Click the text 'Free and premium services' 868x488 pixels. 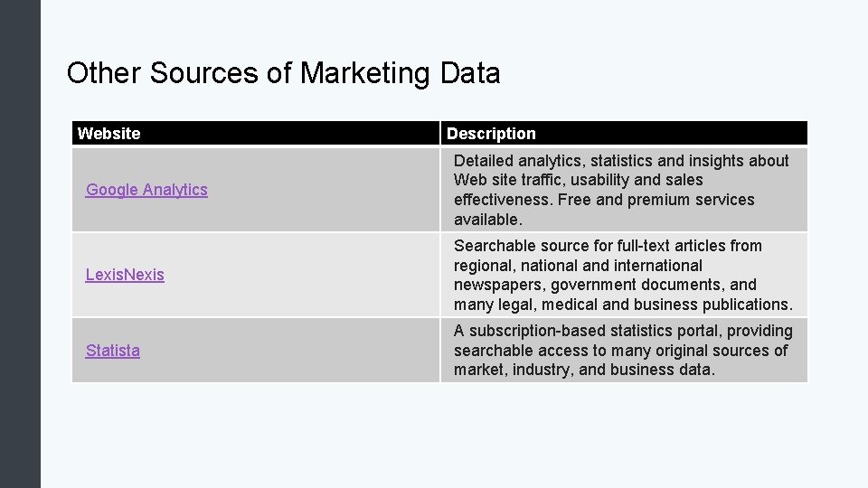click(656, 200)
